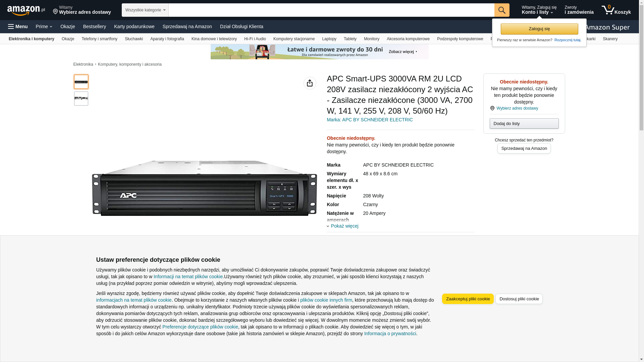Click inside the search input field
The image size is (644, 362).
(331, 10)
